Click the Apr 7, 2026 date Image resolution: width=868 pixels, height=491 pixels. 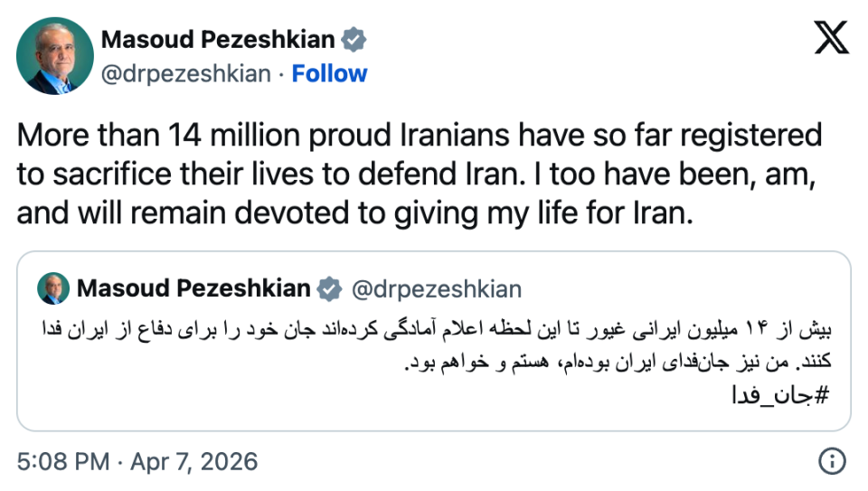(x=193, y=462)
